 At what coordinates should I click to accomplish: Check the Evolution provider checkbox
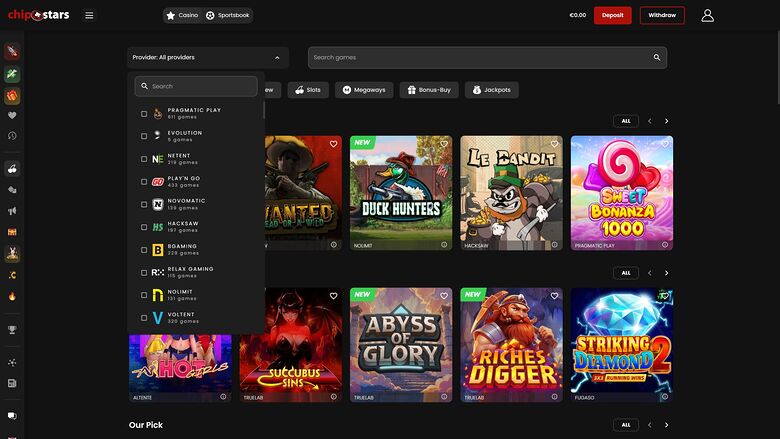[x=144, y=136]
